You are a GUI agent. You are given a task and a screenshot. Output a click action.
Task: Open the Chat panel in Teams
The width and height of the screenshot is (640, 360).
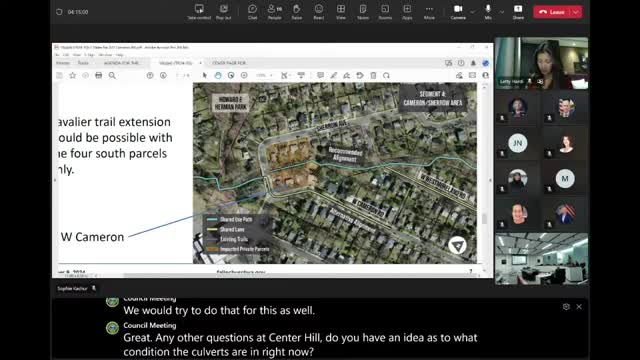[252, 12]
